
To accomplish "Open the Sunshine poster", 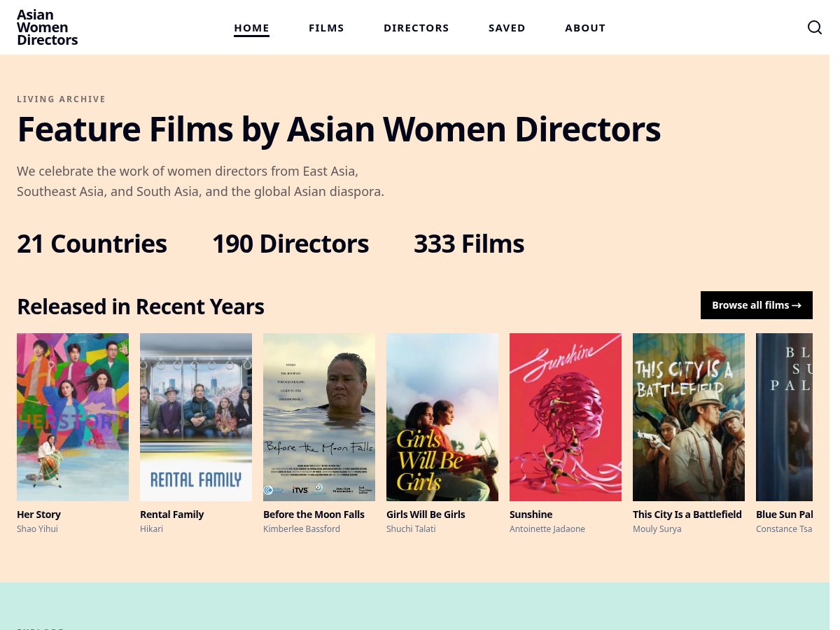I will pyautogui.click(x=566, y=417).
